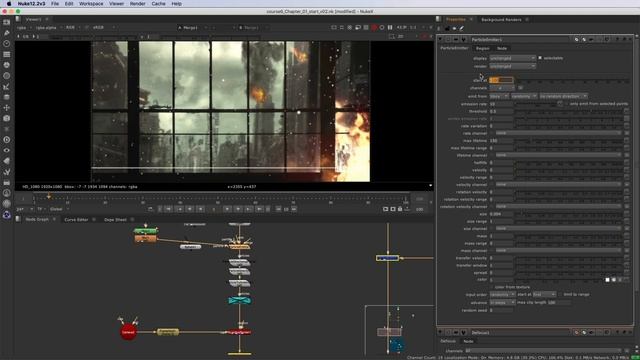Click the white color swatch in color row
The image size is (640, 360).
tap(607, 280)
